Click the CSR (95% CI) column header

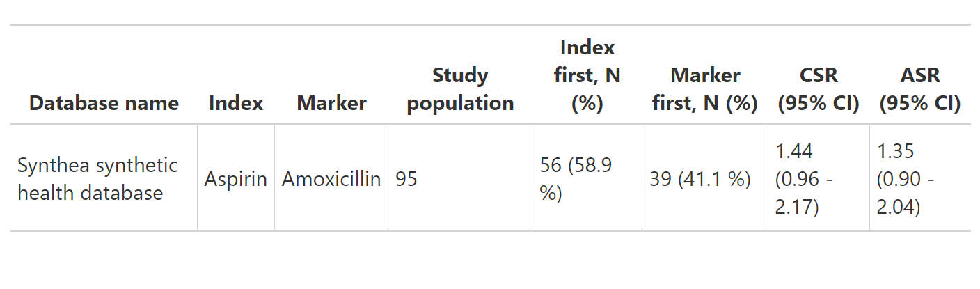pyautogui.click(x=819, y=89)
